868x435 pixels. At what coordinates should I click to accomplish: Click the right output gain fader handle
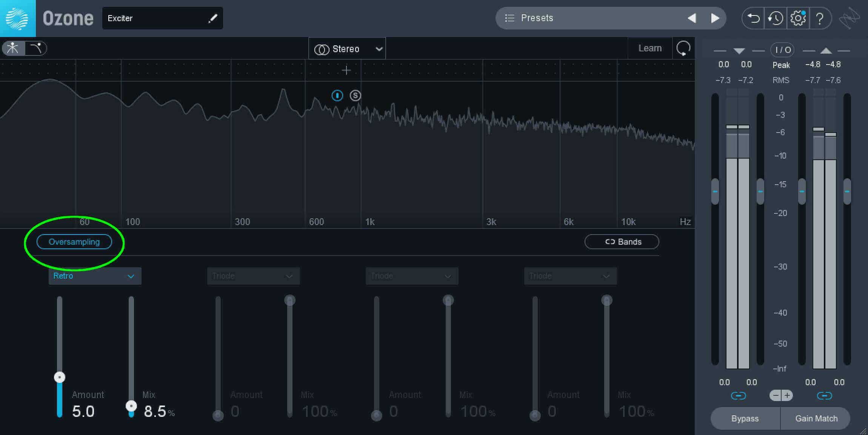pos(847,191)
